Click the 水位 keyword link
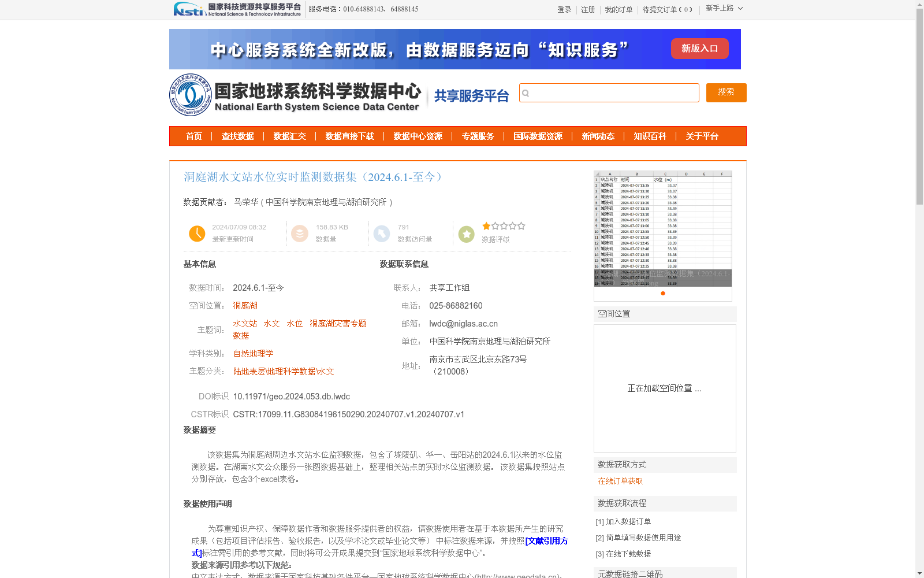 (295, 324)
